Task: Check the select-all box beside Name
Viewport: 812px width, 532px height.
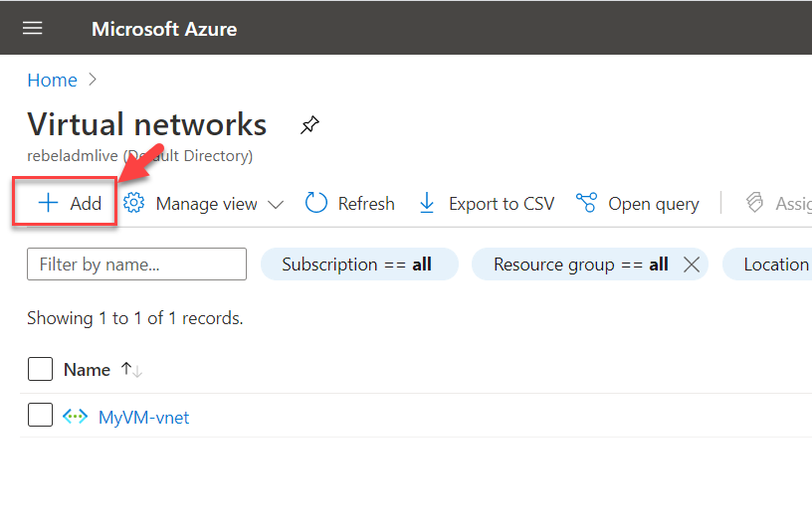Action: pyautogui.click(x=40, y=369)
